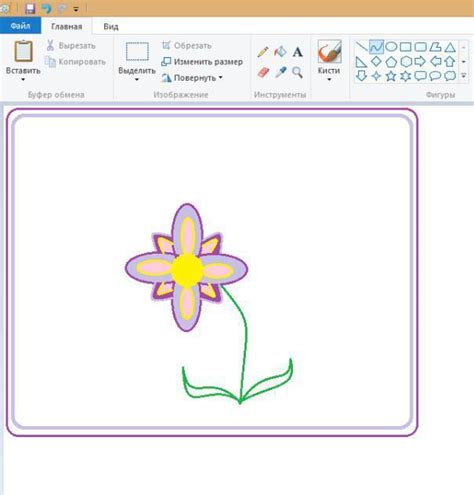Choose the five-point star shape
Viewport: 474px width, 495px height.
click(391, 76)
